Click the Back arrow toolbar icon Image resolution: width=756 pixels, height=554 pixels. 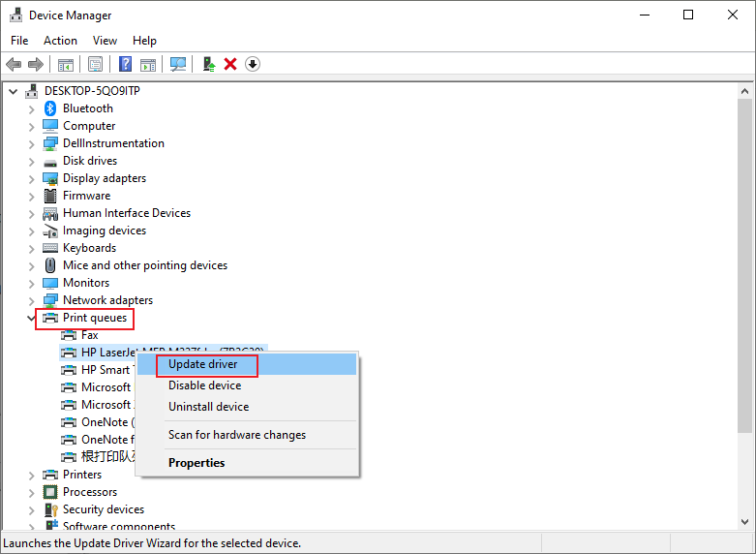click(14, 64)
